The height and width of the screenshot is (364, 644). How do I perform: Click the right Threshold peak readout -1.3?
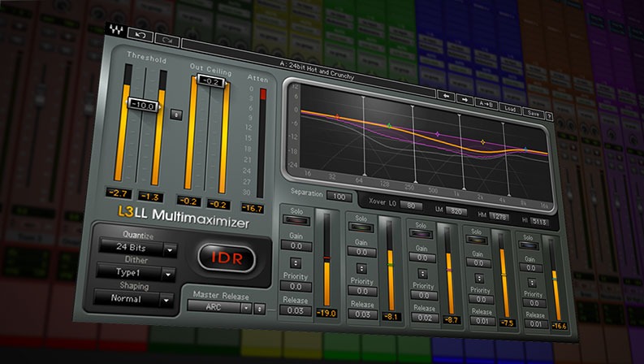point(150,197)
